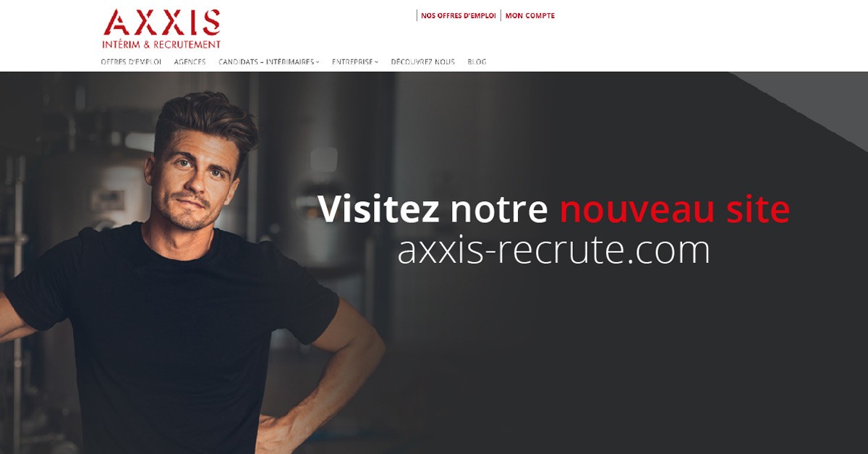The height and width of the screenshot is (454, 868).
Task: Expand the chevron beside Entreprise
Action: click(x=376, y=62)
